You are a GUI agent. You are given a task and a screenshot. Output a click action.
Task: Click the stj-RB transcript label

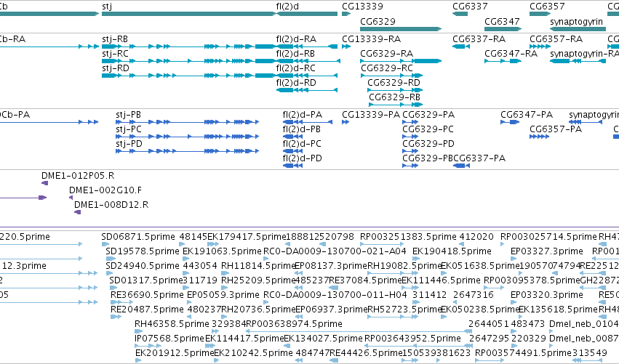coord(115,39)
